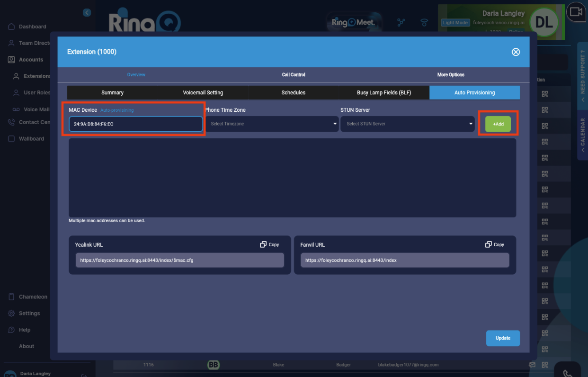Enable the Auto-provisioning option next to MAC Device

(116, 110)
